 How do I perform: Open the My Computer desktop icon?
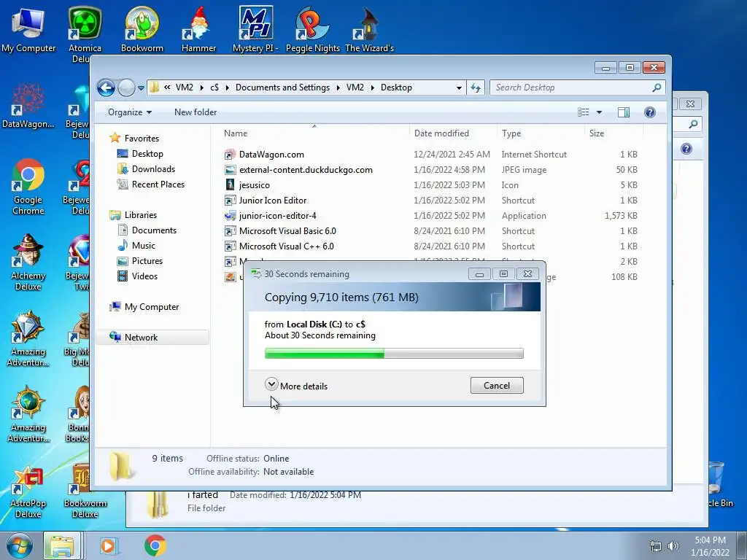[x=28, y=29]
